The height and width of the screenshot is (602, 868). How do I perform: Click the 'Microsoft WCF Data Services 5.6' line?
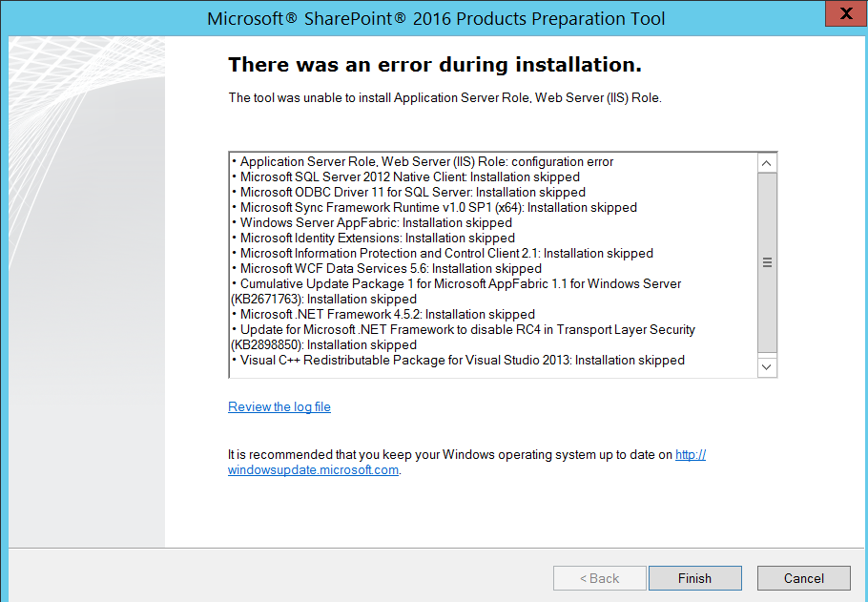click(x=387, y=269)
